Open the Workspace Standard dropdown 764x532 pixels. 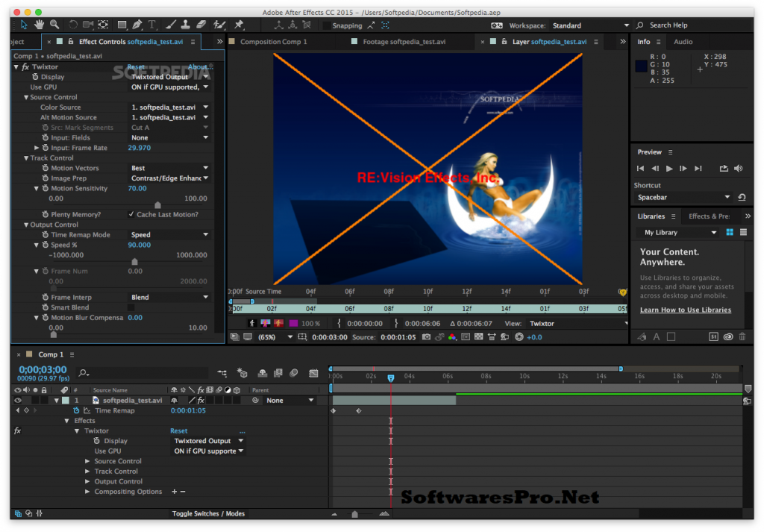[591, 25]
